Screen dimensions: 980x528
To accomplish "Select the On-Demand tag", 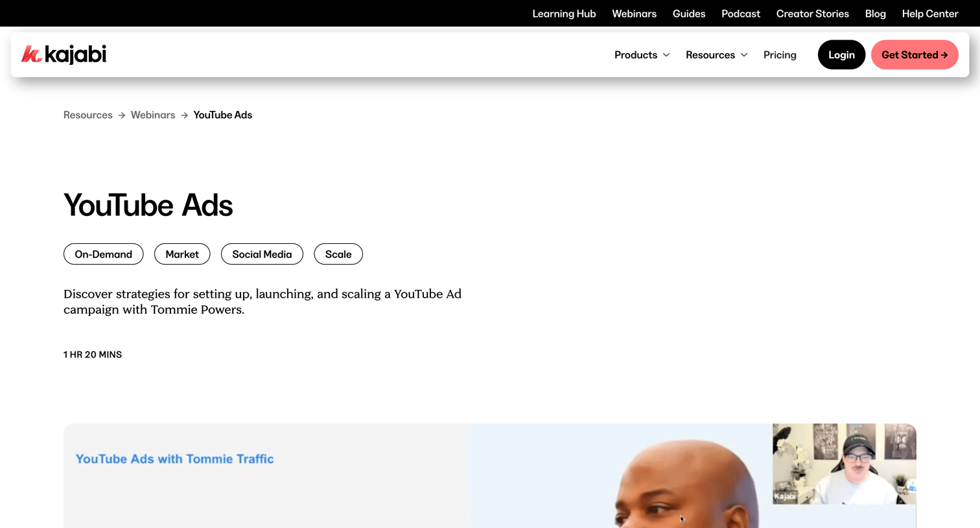I will click(x=103, y=254).
